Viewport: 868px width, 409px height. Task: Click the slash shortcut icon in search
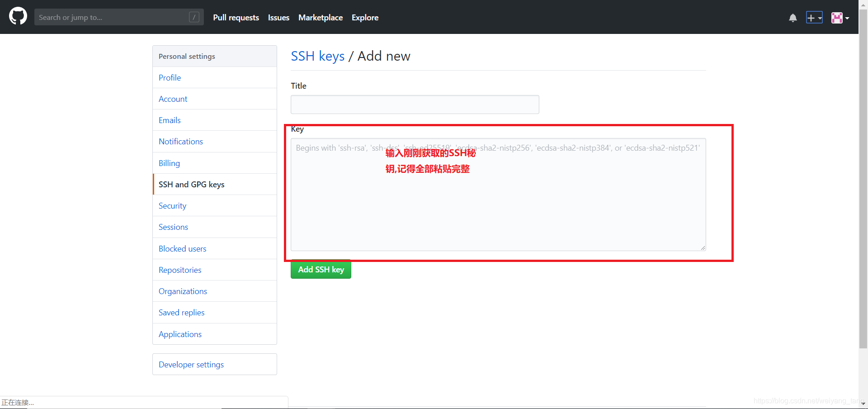pos(194,17)
